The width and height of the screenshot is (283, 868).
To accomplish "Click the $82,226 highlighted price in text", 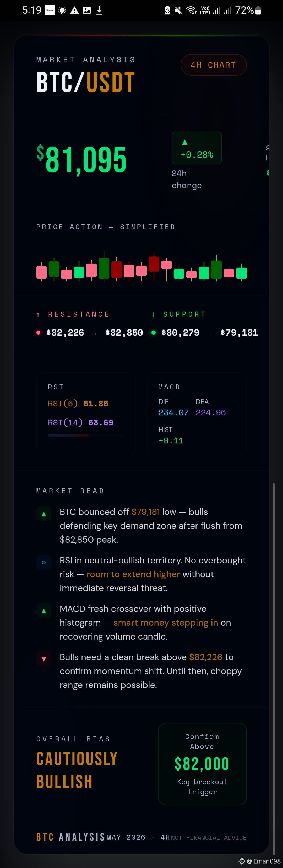I will tap(206, 657).
